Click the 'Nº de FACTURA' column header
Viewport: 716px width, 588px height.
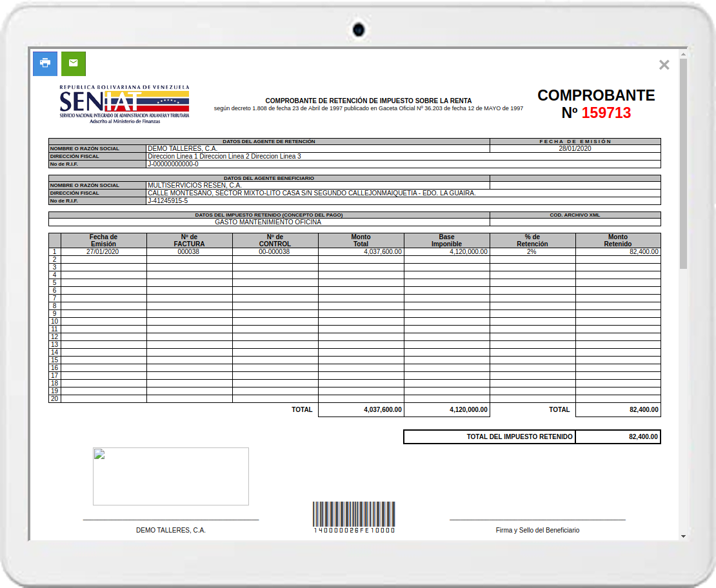click(190, 240)
